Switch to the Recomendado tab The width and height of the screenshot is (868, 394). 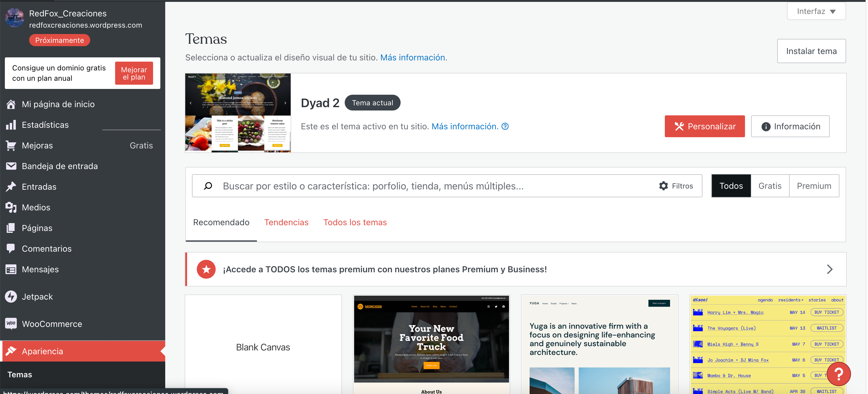(221, 222)
